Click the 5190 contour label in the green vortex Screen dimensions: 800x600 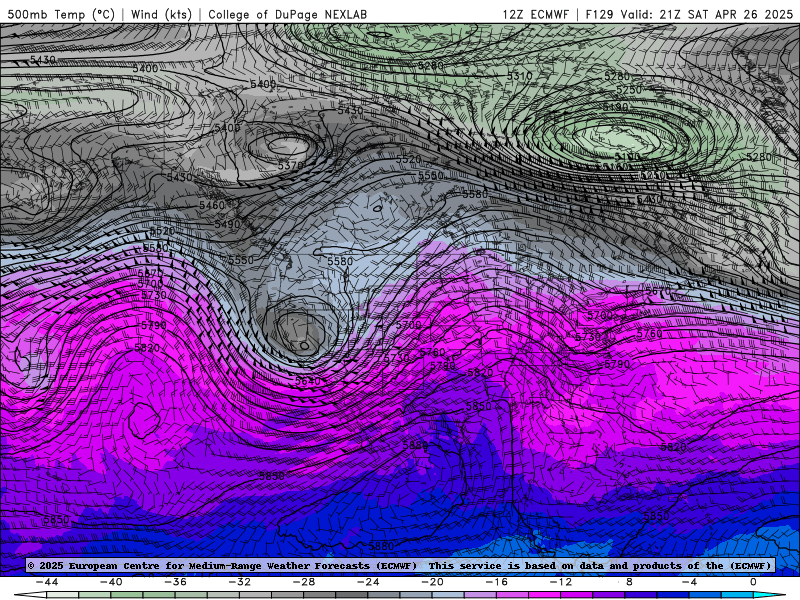(x=615, y=107)
